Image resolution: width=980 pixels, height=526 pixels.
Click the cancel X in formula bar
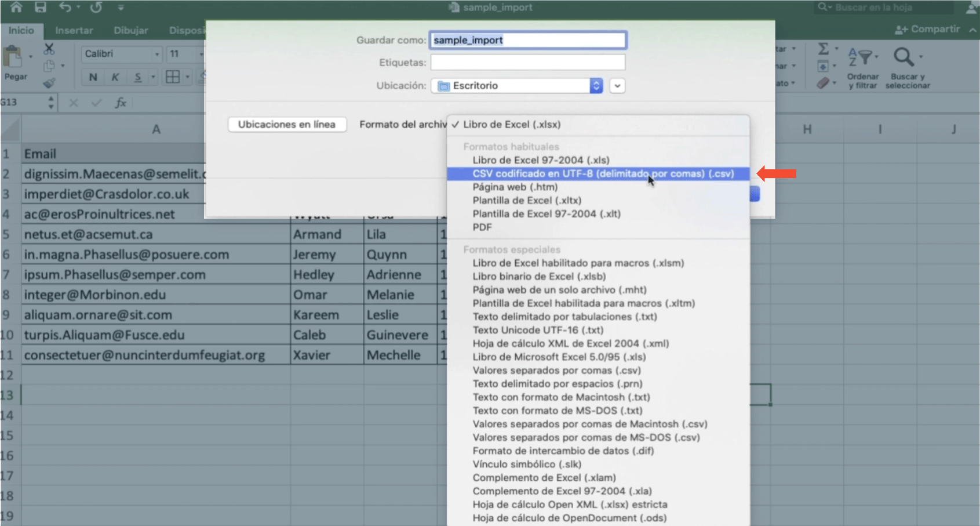point(74,103)
